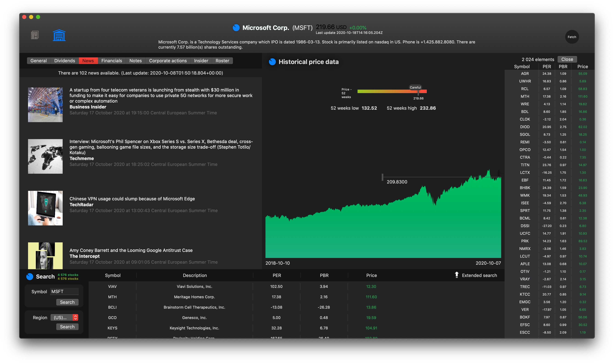
Task: Open the Roster tab
Action: 222,61
